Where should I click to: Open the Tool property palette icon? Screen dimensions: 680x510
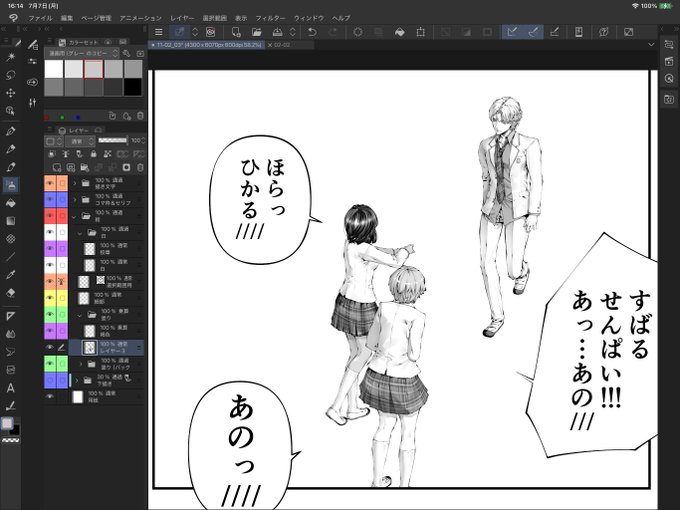[x=33, y=62]
